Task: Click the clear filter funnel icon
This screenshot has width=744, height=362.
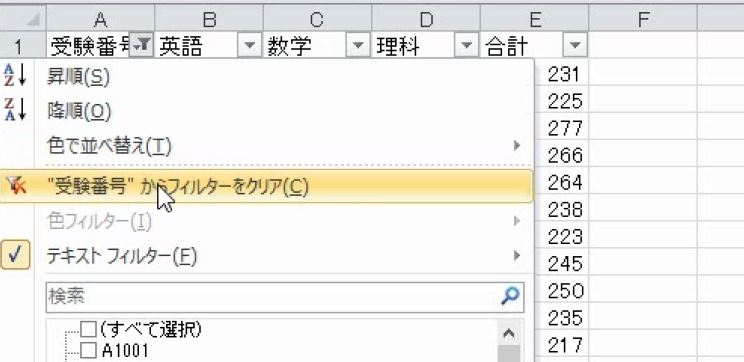Action: pos(16,186)
